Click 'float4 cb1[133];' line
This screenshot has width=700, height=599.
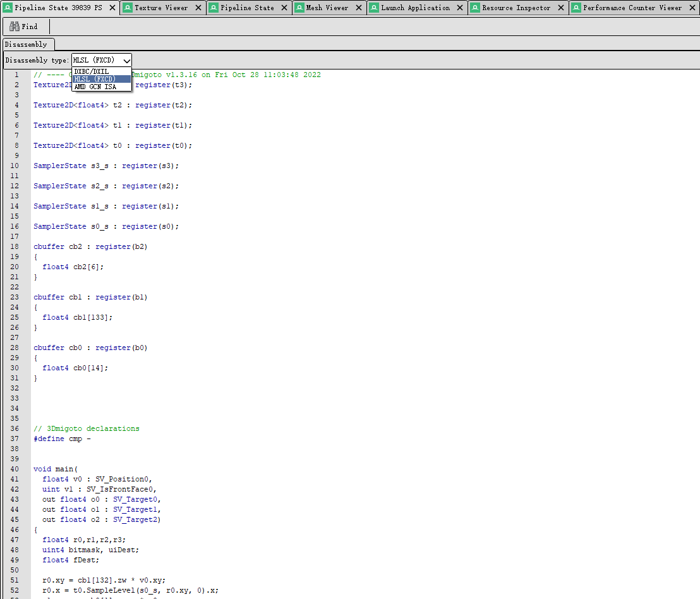77,317
